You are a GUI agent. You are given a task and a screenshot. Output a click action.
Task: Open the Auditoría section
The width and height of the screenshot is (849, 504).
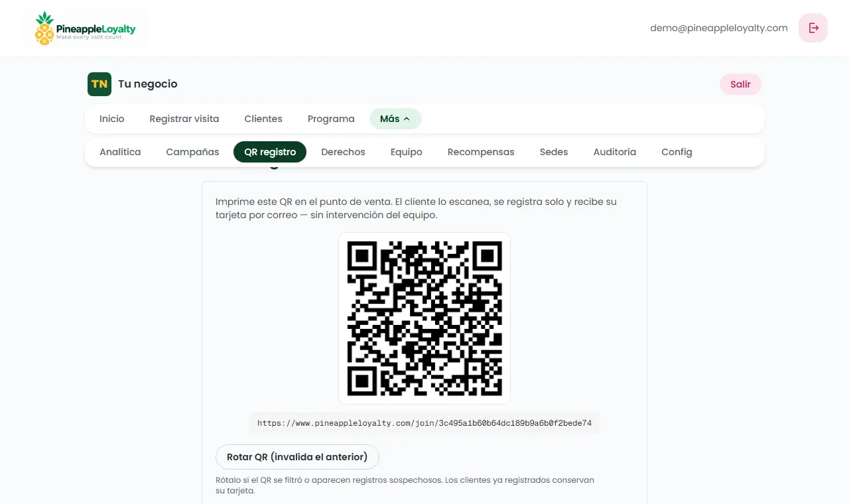tap(615, 152)
